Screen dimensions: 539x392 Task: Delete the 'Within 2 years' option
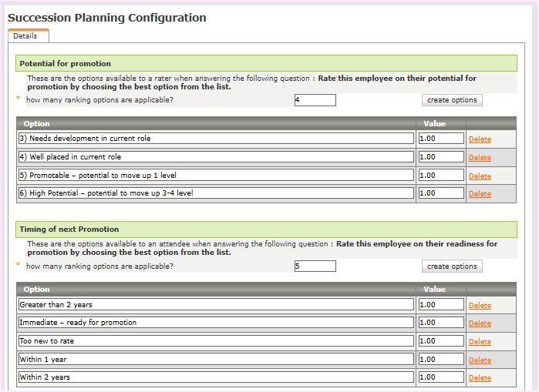(480, 378)
